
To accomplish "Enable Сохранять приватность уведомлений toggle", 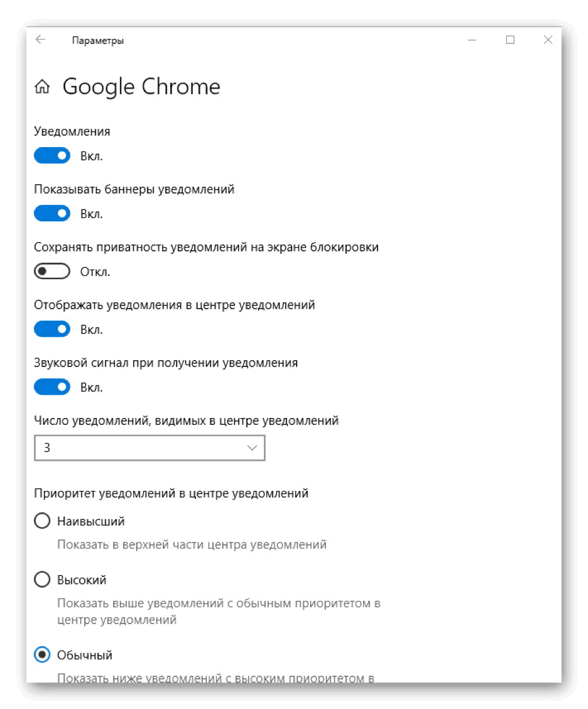I will [52, 272].
